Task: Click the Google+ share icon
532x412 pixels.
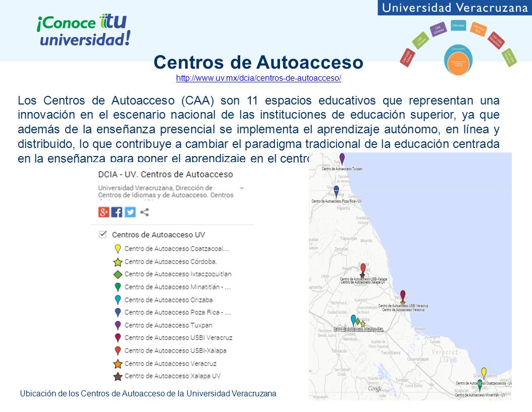Action: pyautogui.click(x=103, y=212)
